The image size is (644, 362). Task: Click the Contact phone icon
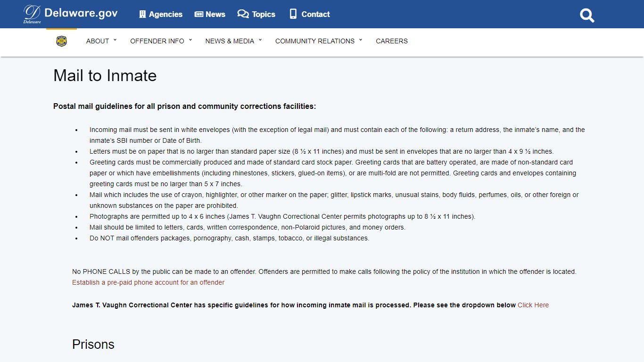coord(293,14)
